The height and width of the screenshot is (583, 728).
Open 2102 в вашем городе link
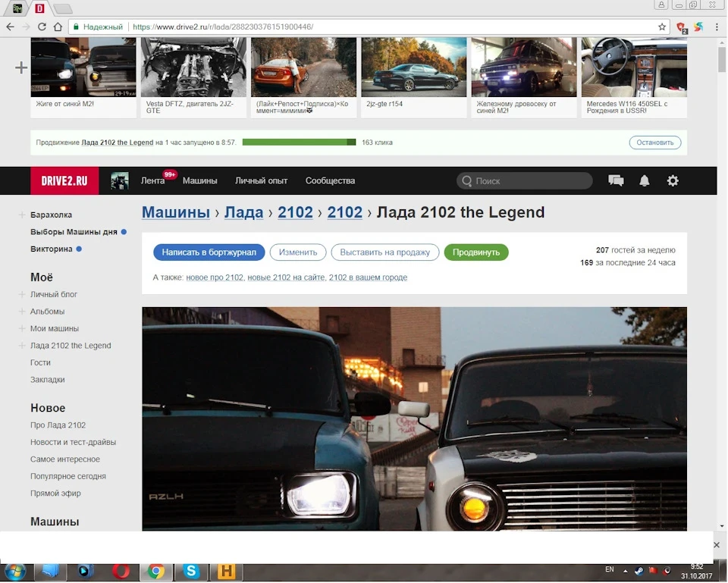coord(369,277)
